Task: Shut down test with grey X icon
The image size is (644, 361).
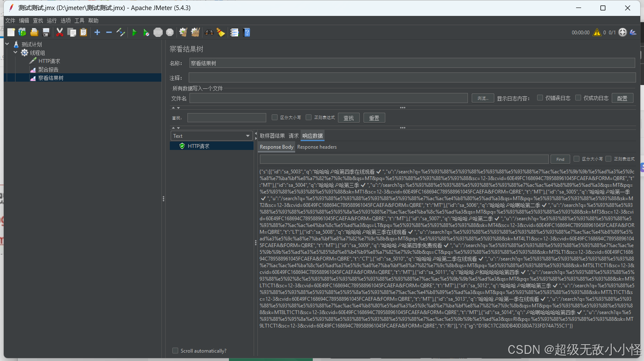Action: tap(170, 32)
